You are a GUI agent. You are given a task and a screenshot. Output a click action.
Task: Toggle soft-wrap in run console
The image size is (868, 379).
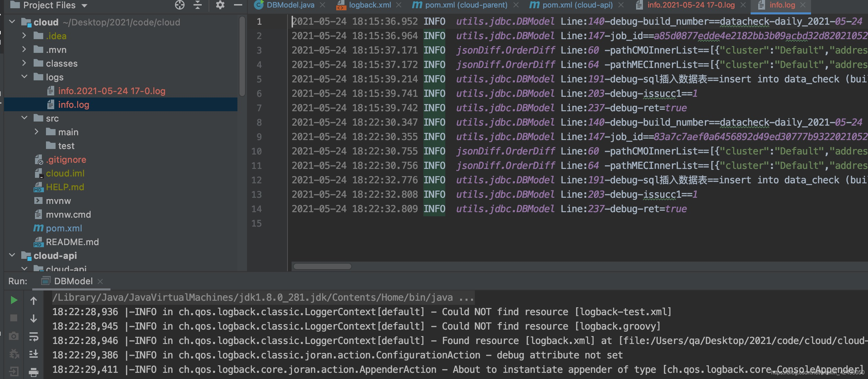tap(34, 336)
